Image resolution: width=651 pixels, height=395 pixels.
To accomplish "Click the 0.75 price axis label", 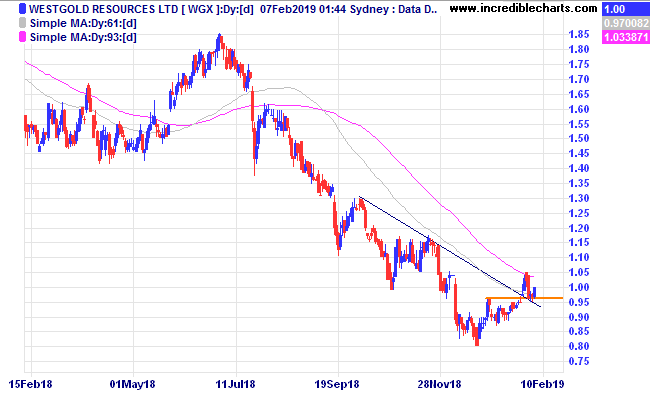I will tap(578, 361).
